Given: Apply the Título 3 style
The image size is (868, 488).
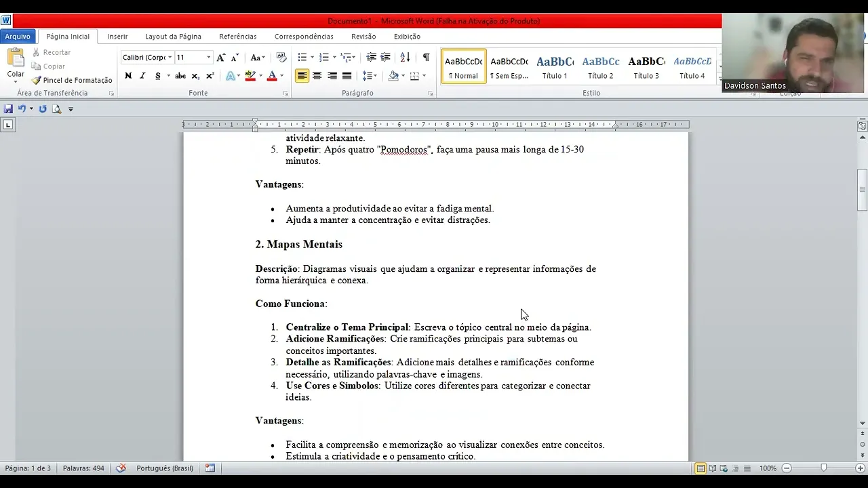Looking at the screenshot, I should [646, 66].
